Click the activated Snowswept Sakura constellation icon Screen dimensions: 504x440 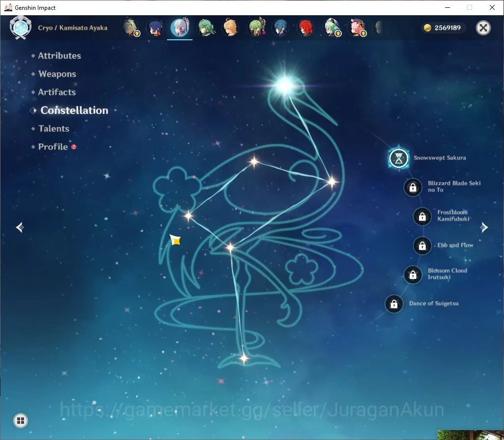point(398,158)
